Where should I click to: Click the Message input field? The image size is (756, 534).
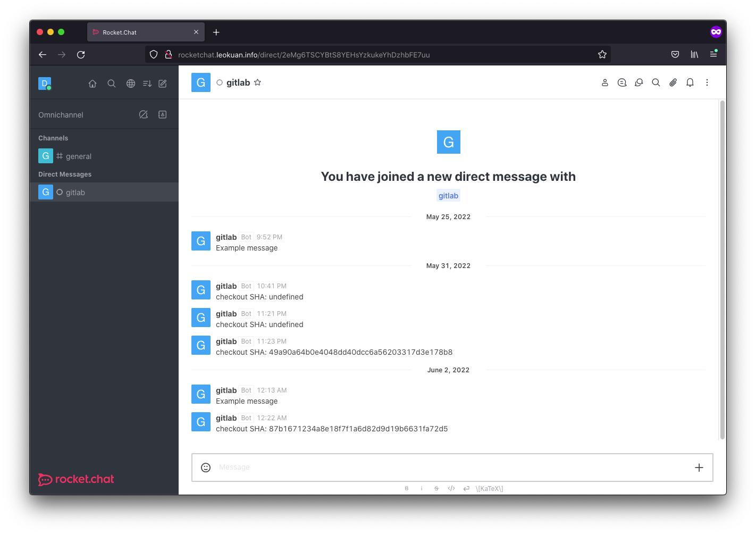tap(447, 468)
